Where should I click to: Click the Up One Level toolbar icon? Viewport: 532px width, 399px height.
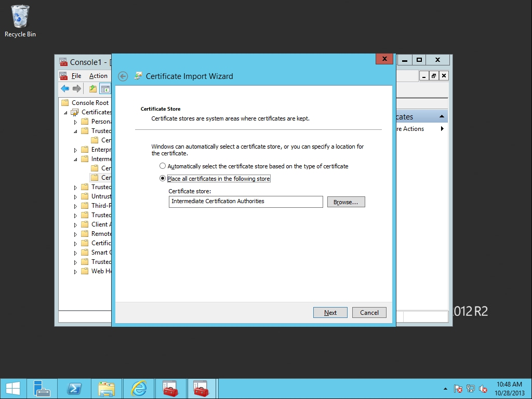(x=92, y=89)
